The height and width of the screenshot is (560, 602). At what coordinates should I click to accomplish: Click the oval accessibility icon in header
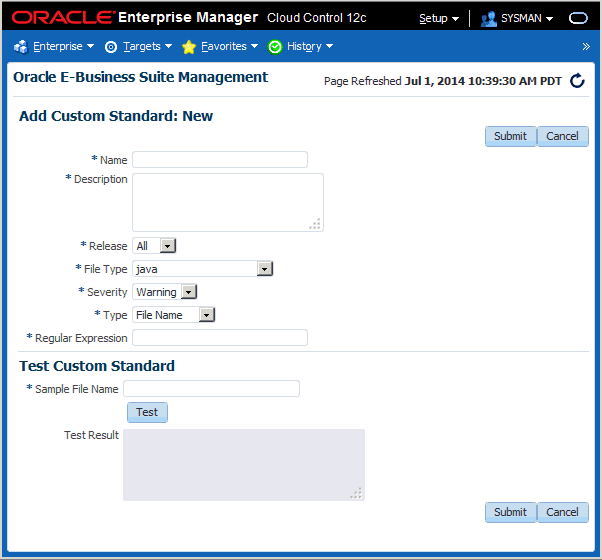[578, 18]
